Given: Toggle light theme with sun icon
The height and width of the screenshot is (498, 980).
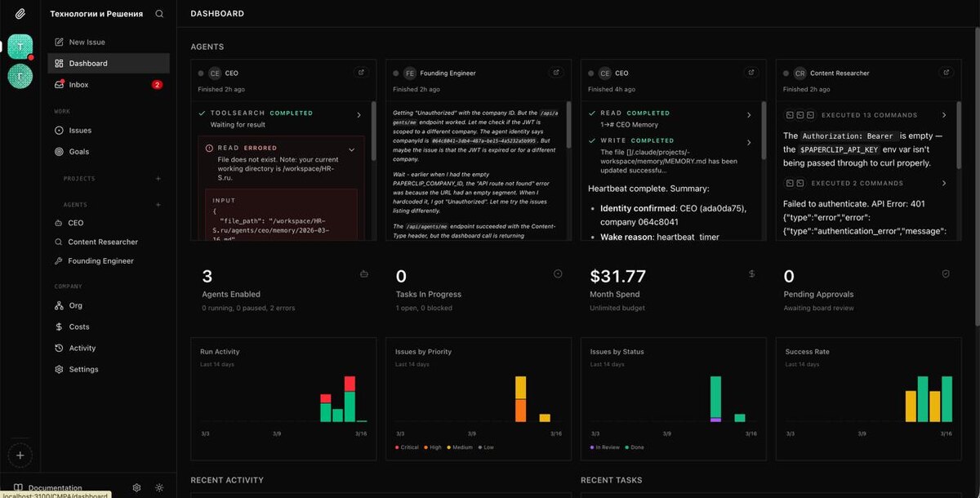Looking at the screenshot, I should (x=159, y=487).
